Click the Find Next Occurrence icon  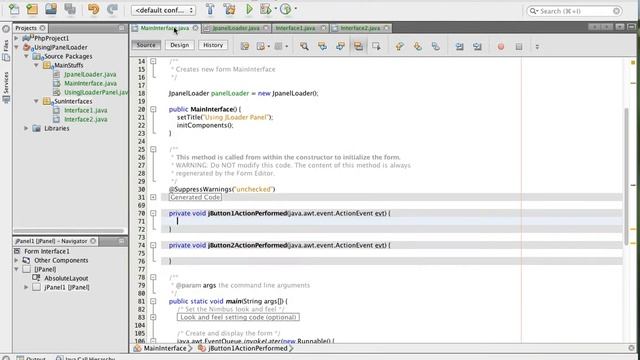coord(340,46)
